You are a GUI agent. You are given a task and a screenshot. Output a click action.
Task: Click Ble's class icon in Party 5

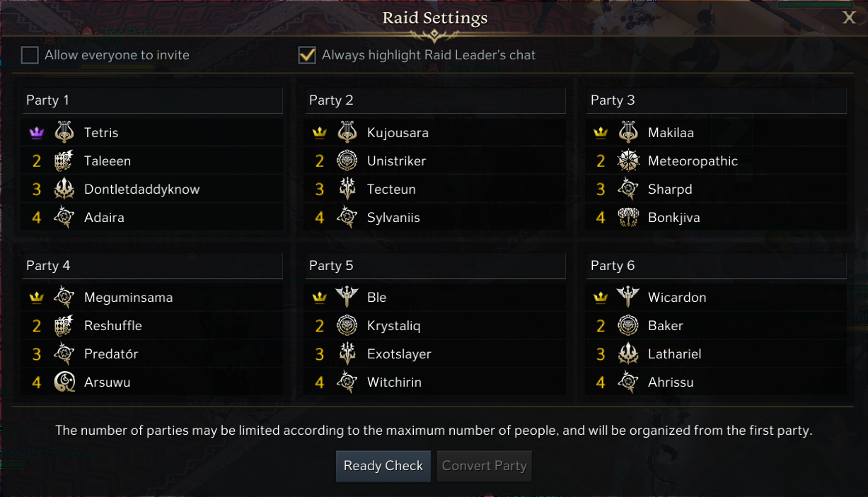347,298
